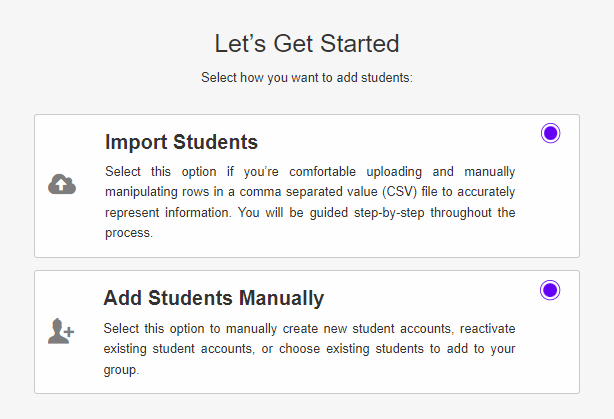
Task: Select the Import Students radio button
Action: pyautogui.click(x=550, y=133)
